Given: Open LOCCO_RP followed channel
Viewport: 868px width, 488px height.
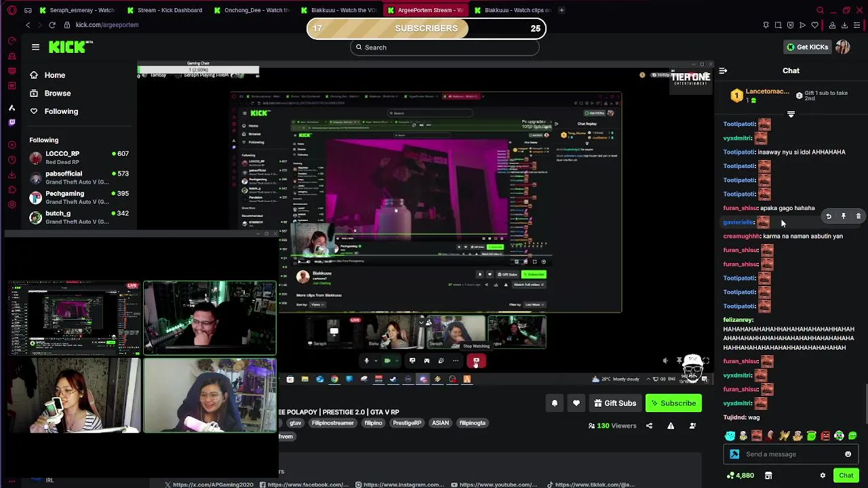Looking at the screenshot, I should pyautogui.click(x=79, y=157).
